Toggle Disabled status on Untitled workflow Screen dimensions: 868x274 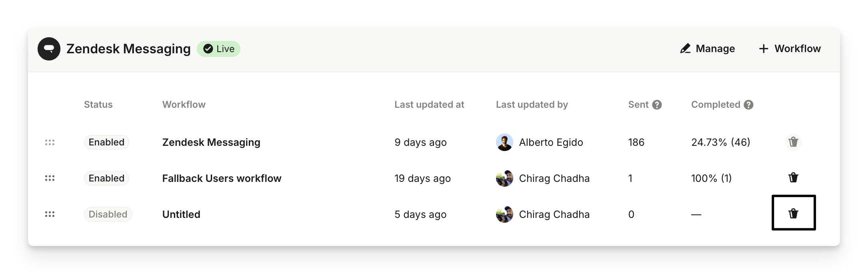(x=108, y=214)
